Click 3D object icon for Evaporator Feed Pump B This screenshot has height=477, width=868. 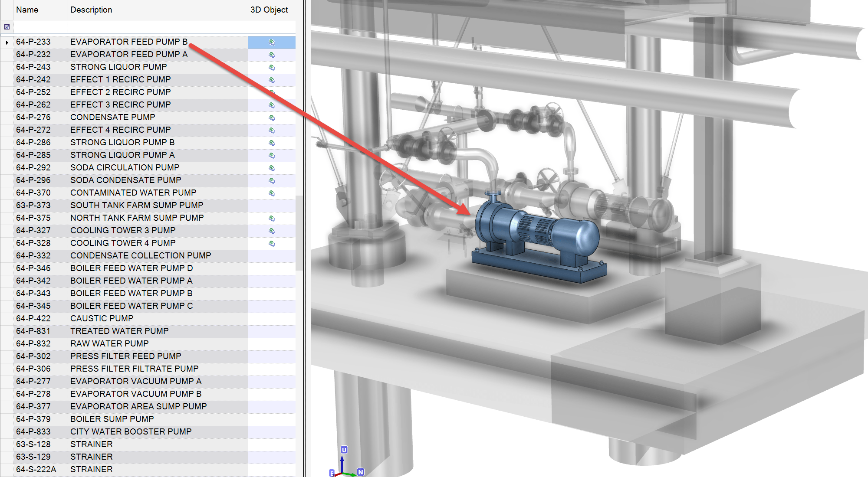click(272, 42)
